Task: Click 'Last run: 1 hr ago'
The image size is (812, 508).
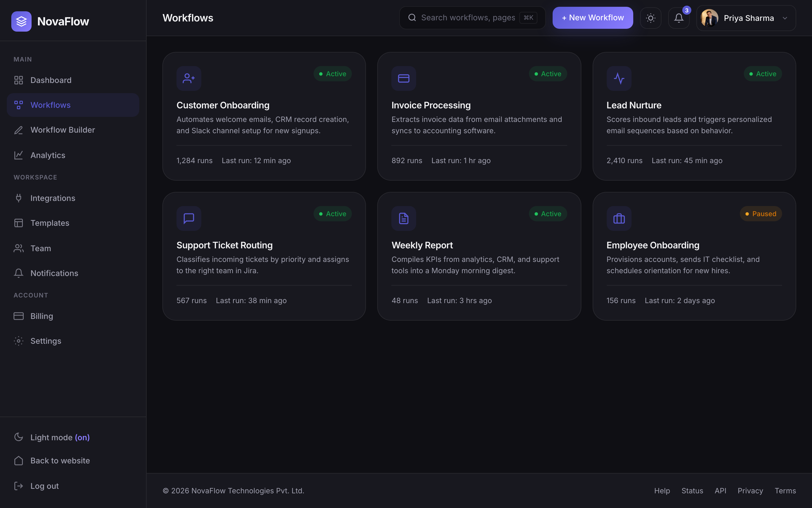Action: pyautogui.click(x=461, y=161)
